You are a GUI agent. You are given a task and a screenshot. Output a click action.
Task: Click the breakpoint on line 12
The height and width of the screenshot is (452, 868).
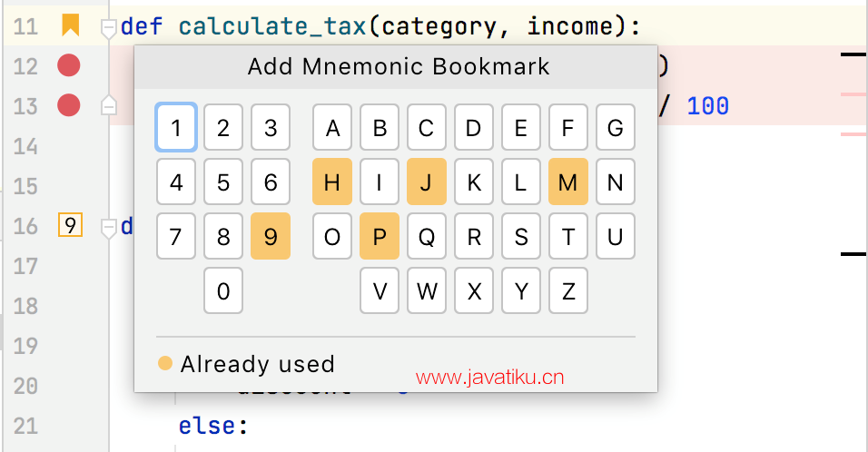point(69,65)
